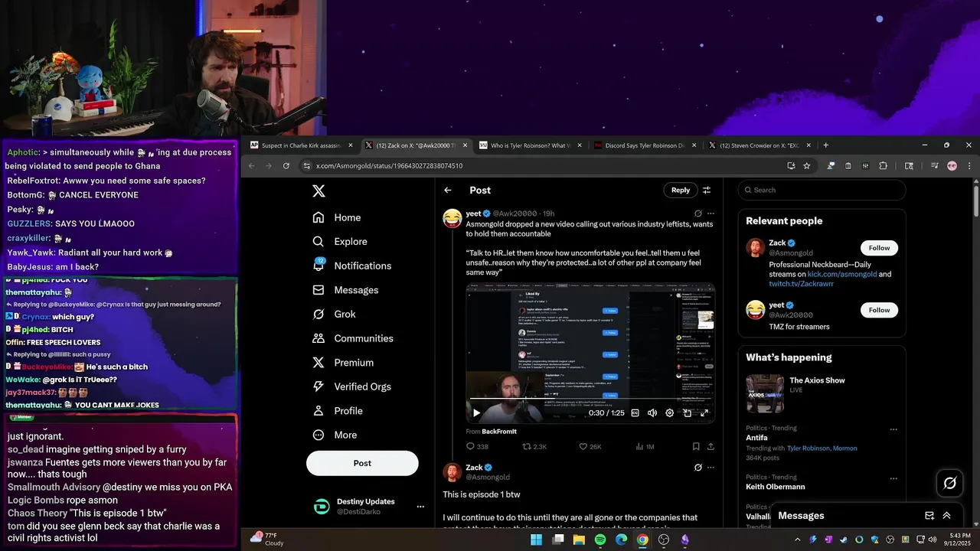Switch to Suspect in Charlie Kirk tab
This screenshot has height=551, width=980.
302,145
